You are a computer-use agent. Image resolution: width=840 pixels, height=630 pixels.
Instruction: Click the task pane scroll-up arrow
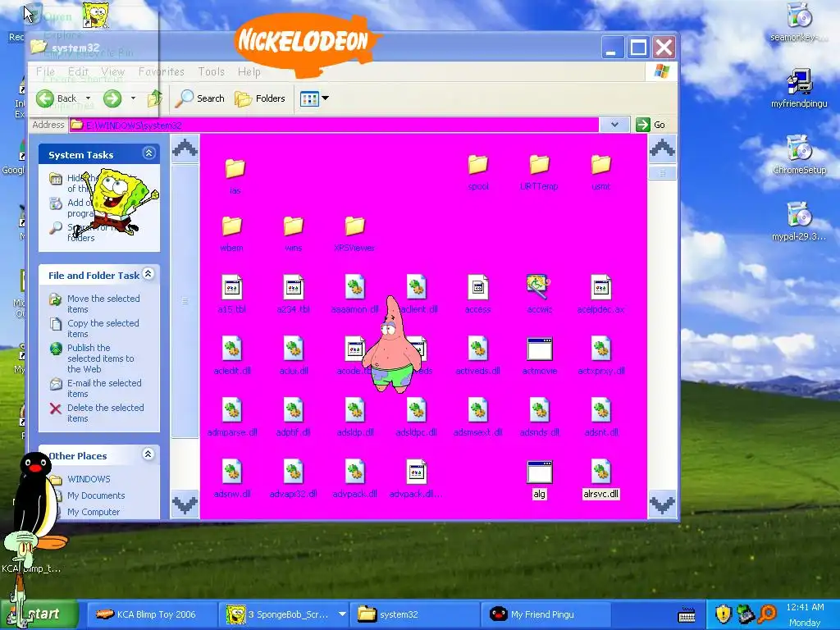tap(185, 148)
